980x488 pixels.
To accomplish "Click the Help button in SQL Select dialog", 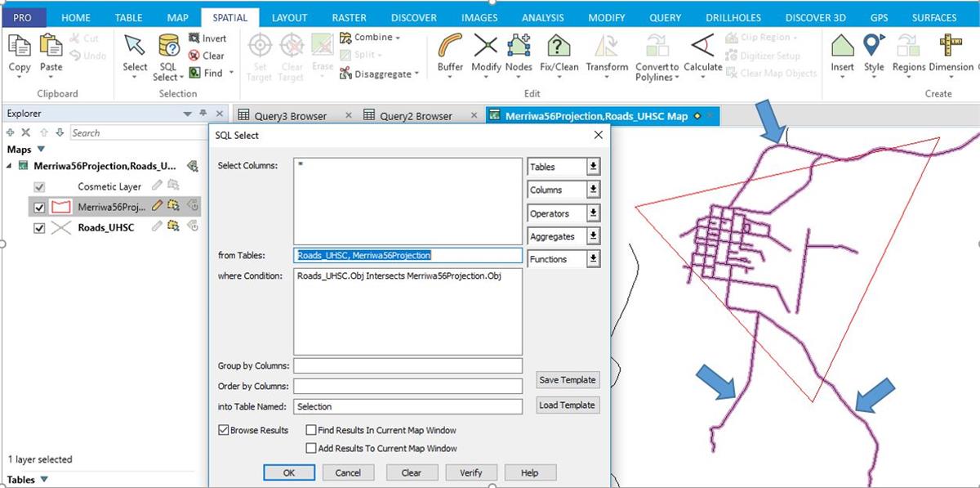I will click(x=530, y=472).
